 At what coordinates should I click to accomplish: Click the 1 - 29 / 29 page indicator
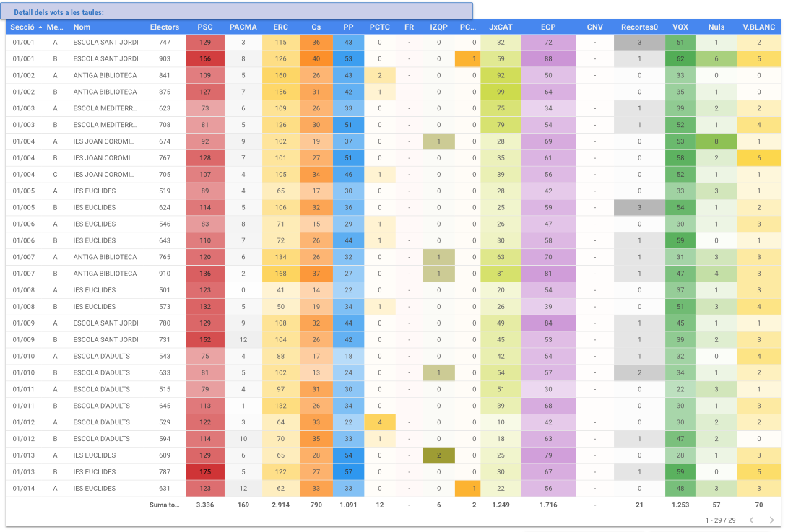tap(720, 520)
